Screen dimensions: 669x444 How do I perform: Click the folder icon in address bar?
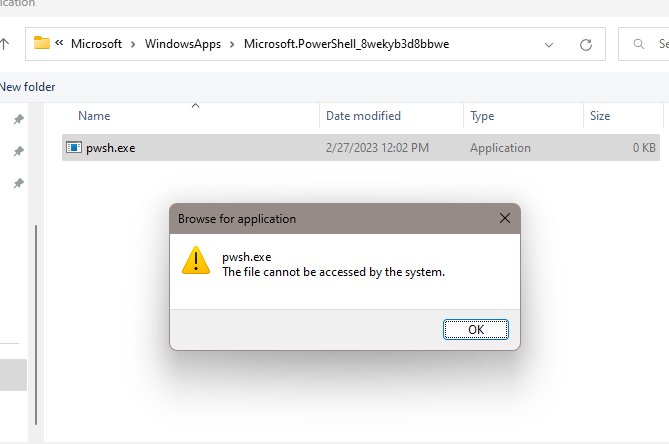pyautogui.click(x=42, y=44)
